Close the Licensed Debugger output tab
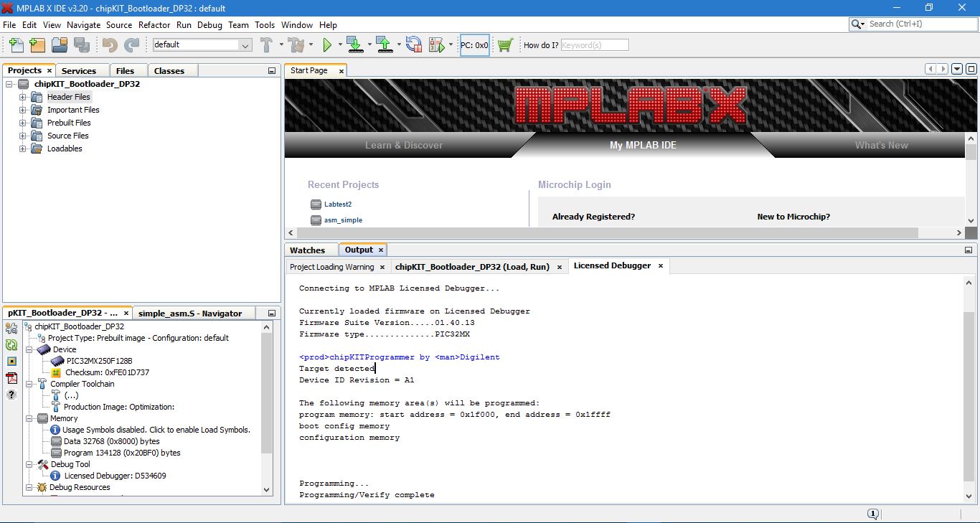980x523 pixels. click(661, 265)
